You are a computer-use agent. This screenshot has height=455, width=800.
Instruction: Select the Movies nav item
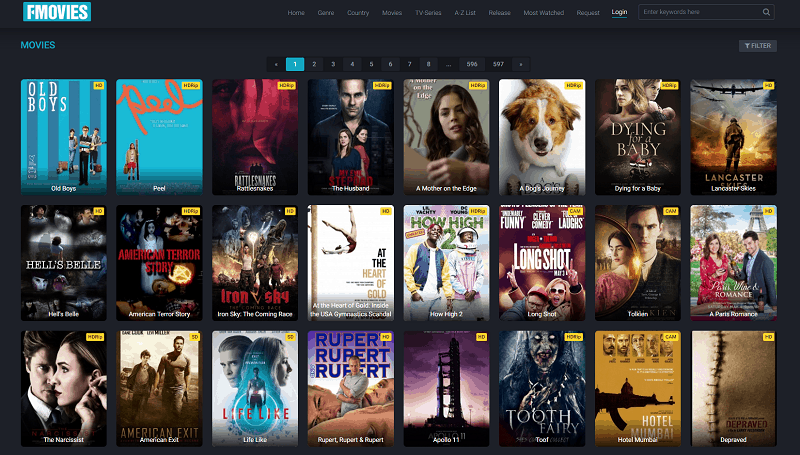coord(392,13)
